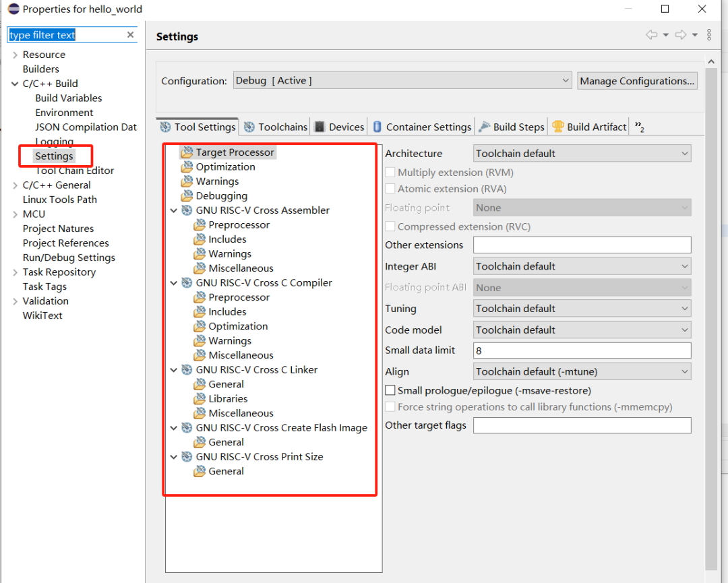The height and width of the screenshot is (583, 728).
Task: Click the Container Settings icon
Action: point(377,127)
